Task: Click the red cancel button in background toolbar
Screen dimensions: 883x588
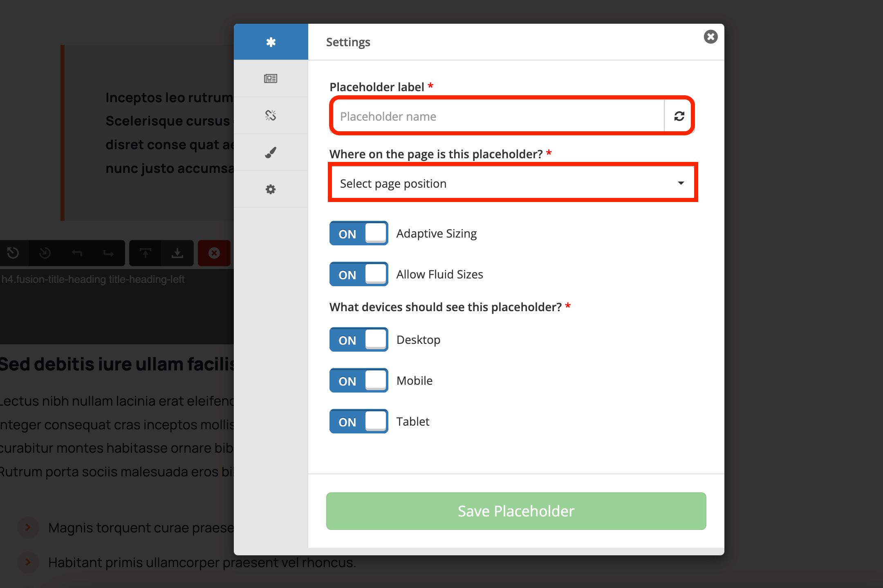Action: [x=214, y=253]
